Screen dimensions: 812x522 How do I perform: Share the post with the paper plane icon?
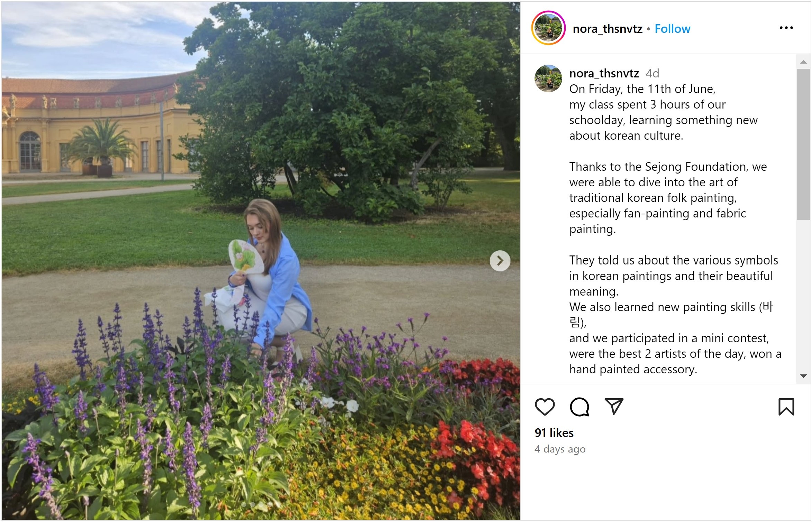coord(614,407)
